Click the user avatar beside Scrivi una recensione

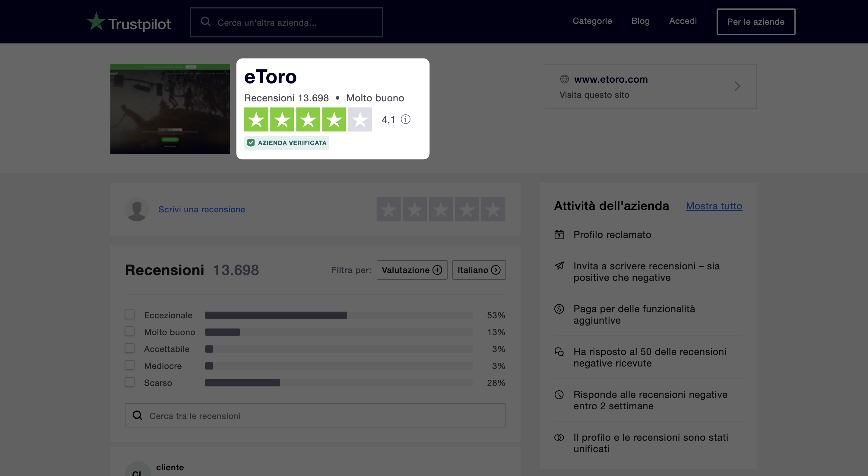137,209
